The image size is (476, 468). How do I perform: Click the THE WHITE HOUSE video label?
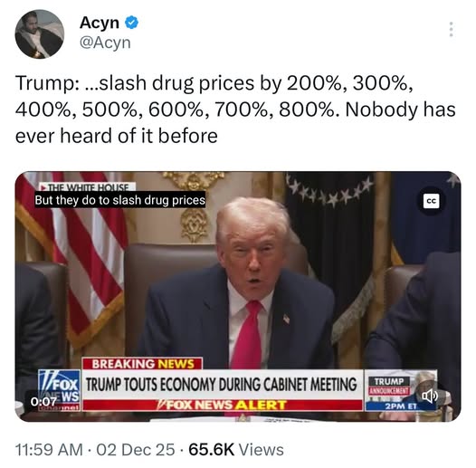(x=88, y=186)
